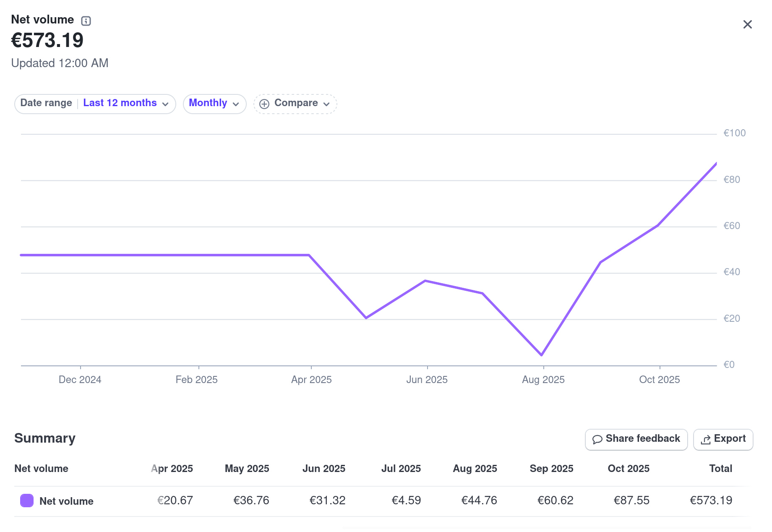The image size is (772, 532).
Task: Click the Share feedback speech bubble icon
Action: point(597,439)
